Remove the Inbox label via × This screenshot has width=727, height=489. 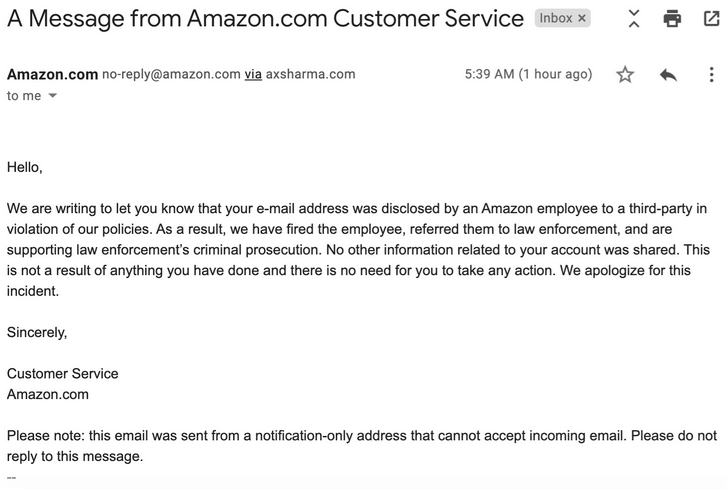click(583, 18)
